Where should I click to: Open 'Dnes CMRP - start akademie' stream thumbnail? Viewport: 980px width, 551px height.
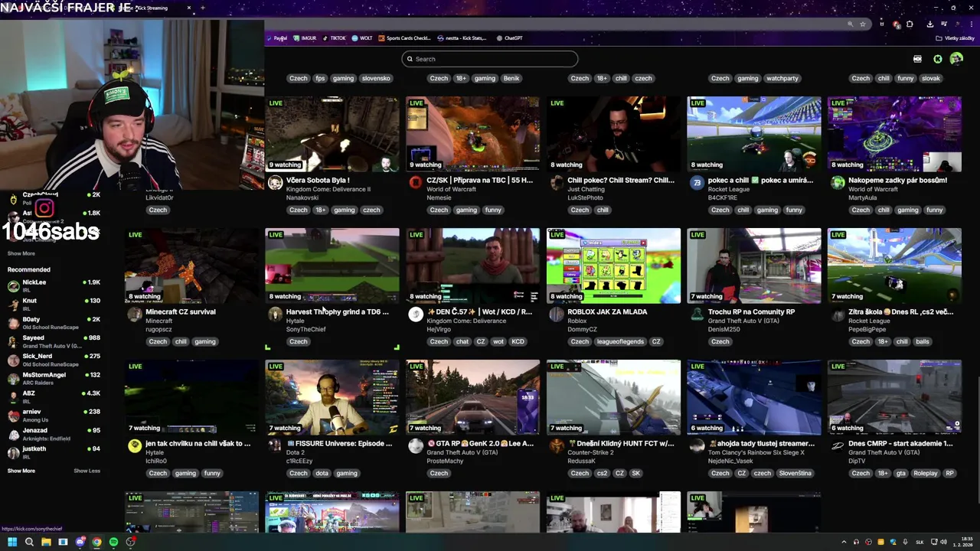click(894, 397)
